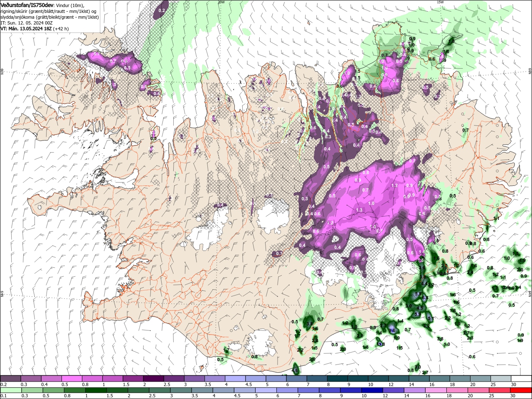Image resolution: width=532 pixels, height=399 pixels.
Task: Click the 9.6 precipitation value on the map
Action: coord(392,330)
